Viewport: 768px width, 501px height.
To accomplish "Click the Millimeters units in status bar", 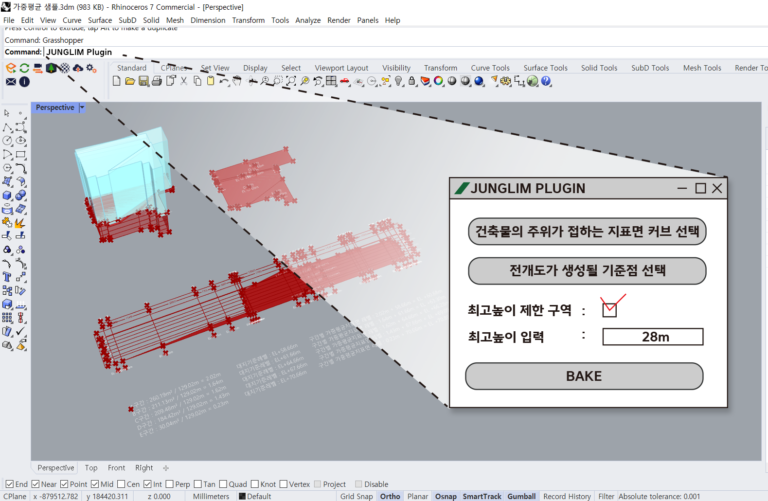I will coord(211,496).
